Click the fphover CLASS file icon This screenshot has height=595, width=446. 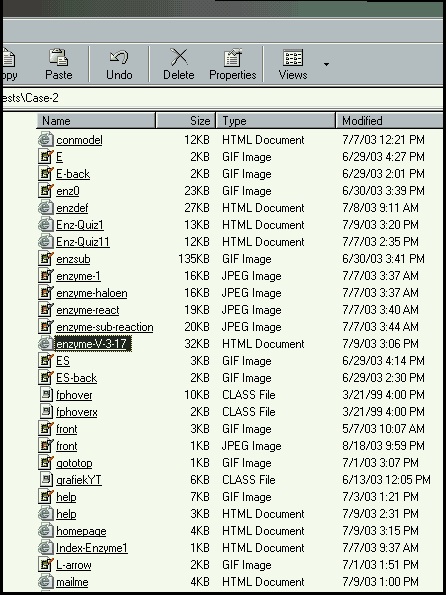46,395
